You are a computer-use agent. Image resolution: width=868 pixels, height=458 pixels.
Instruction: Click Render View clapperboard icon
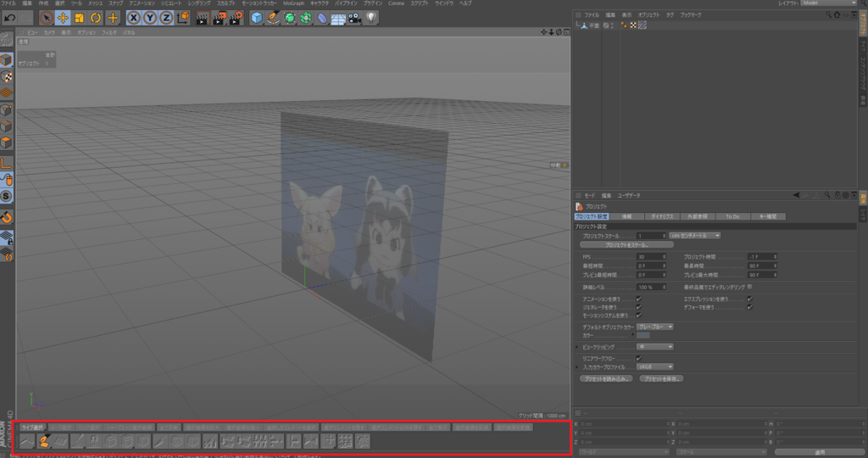[203, 18]
